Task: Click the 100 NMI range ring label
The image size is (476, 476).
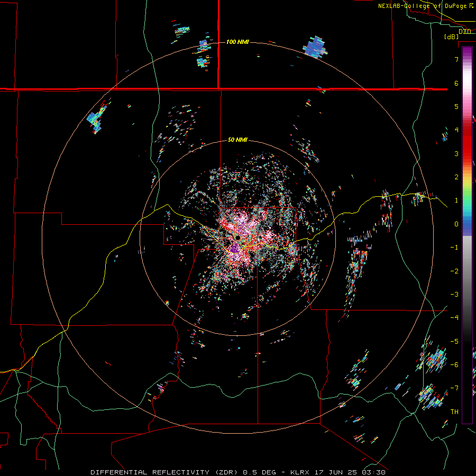Action: coord(237,42)
